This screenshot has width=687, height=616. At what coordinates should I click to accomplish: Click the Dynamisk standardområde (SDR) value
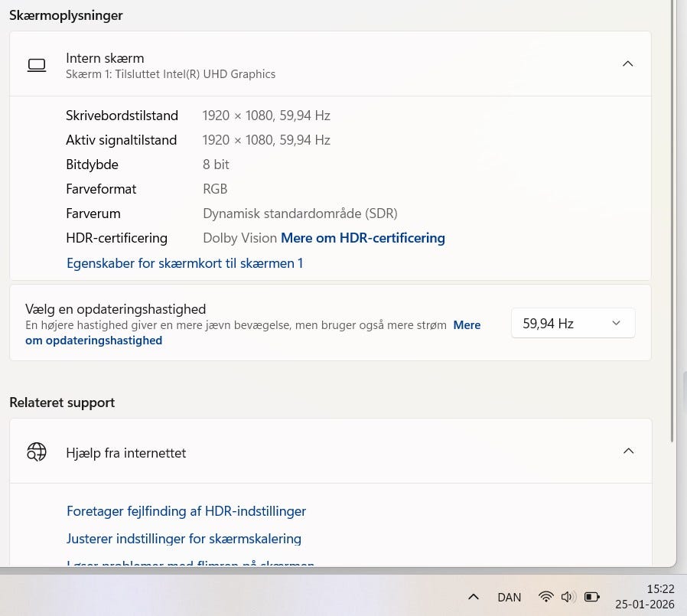pos(300,213)
